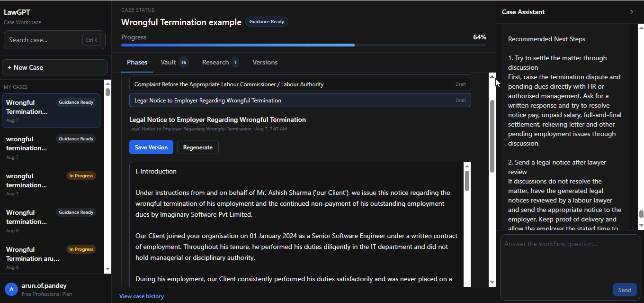Click the phases panel scroll-up arrow
Viewport: 644px width, 303px height.
click(x=492, y=76)
